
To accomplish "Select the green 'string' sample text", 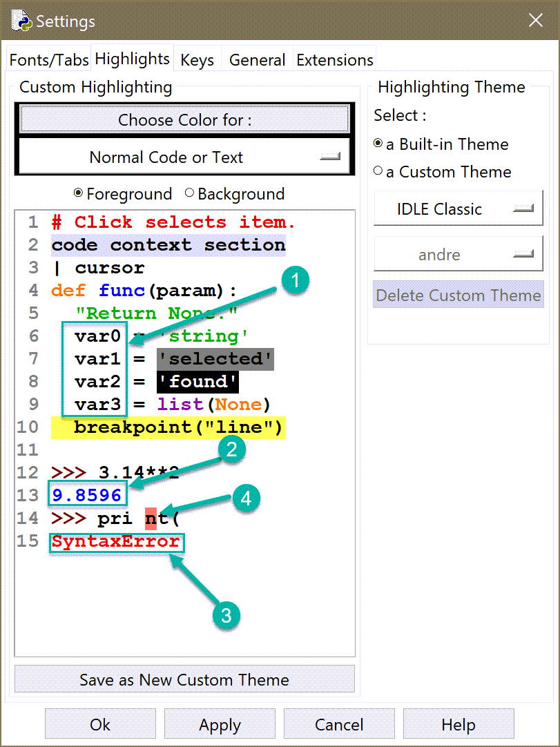I will (204, 336).
